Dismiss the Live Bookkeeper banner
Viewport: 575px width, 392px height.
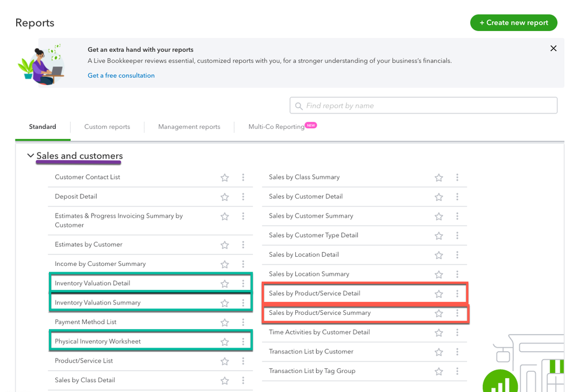click(553, 48)
